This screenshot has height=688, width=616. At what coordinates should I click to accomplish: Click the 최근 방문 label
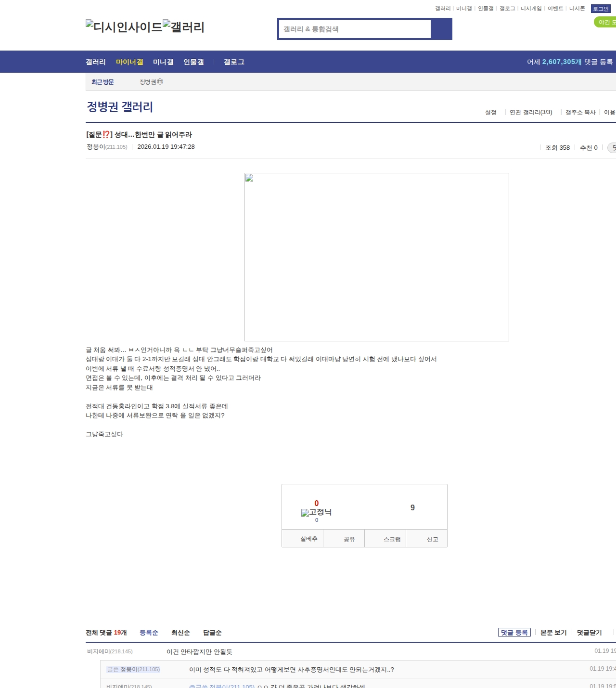coord(103,82)
